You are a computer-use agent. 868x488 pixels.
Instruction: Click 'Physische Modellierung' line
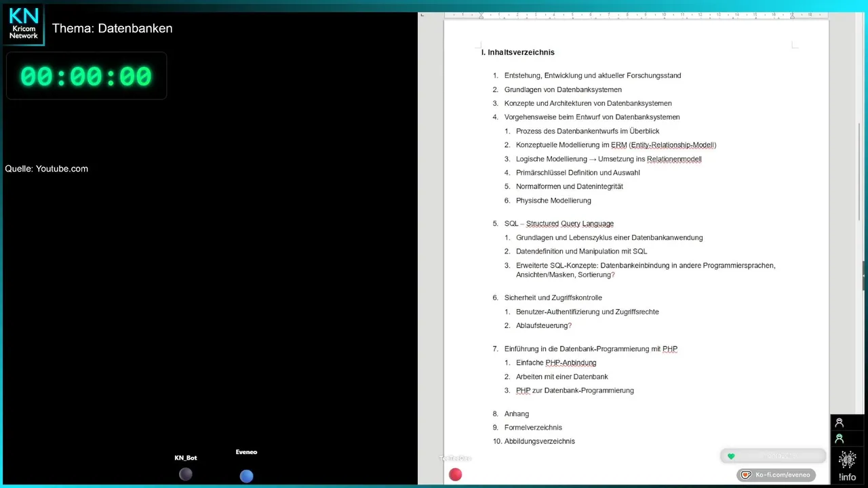[x=553, y=201]
